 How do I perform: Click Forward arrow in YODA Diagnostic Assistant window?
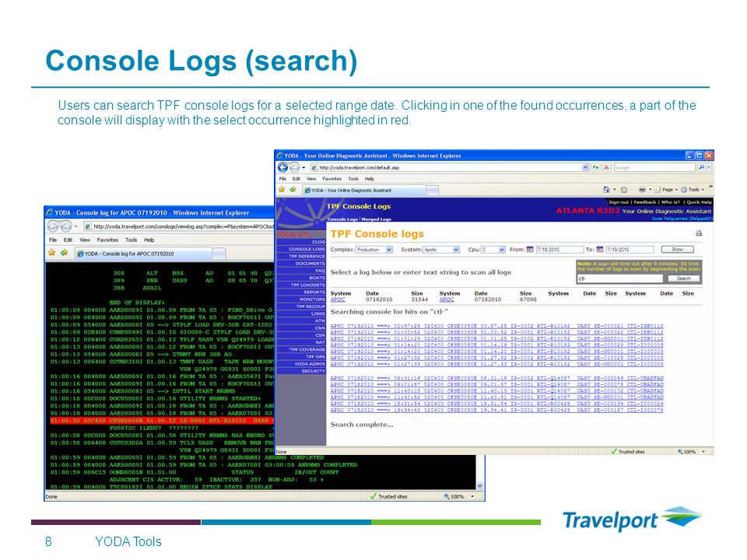pyautogui.click(x=294, y=167)
